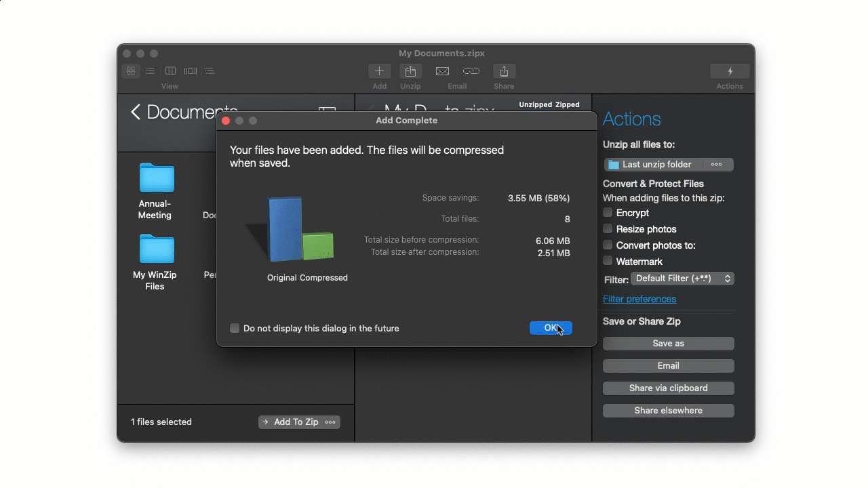
Task: Switch to icon grid view
Action: (131, 71)
